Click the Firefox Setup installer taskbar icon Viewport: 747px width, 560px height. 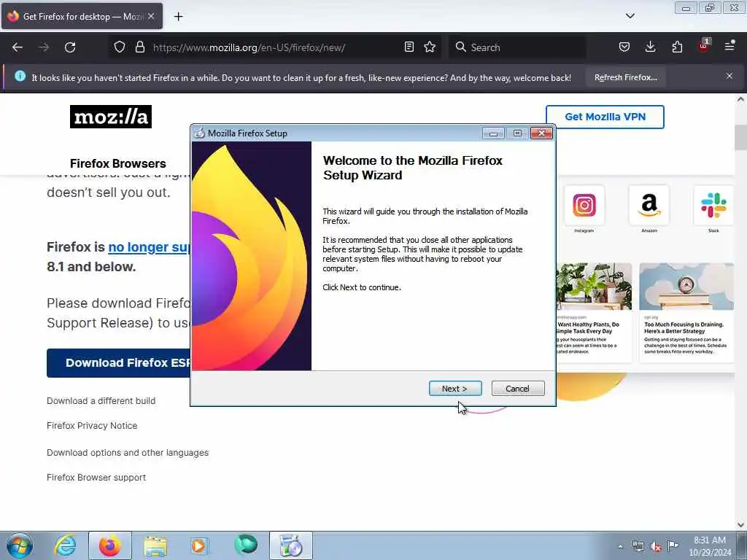click(x=291, y=545)
